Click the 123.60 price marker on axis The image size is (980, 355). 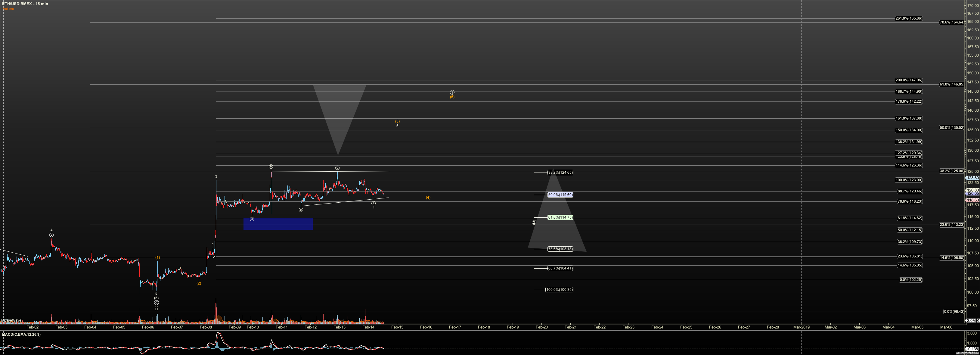coord(972,178)
